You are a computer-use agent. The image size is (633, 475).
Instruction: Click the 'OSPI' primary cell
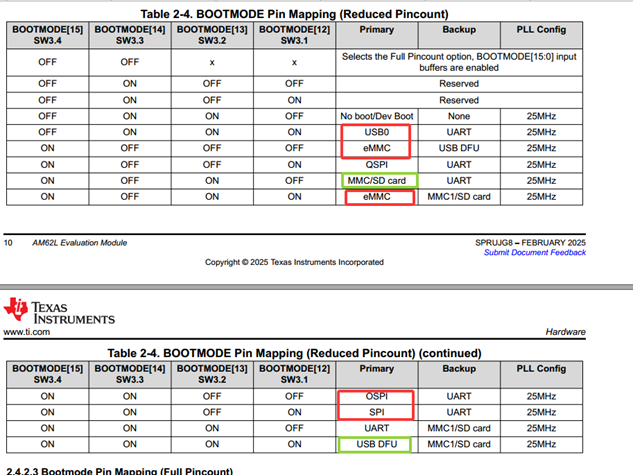tap(377, 396)
